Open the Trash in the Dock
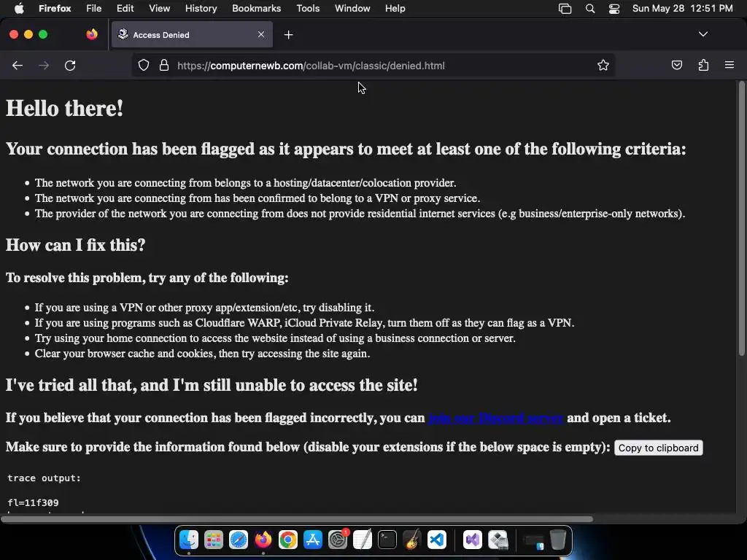The width and height of the screenshot is (747, 560). (558, 540)
